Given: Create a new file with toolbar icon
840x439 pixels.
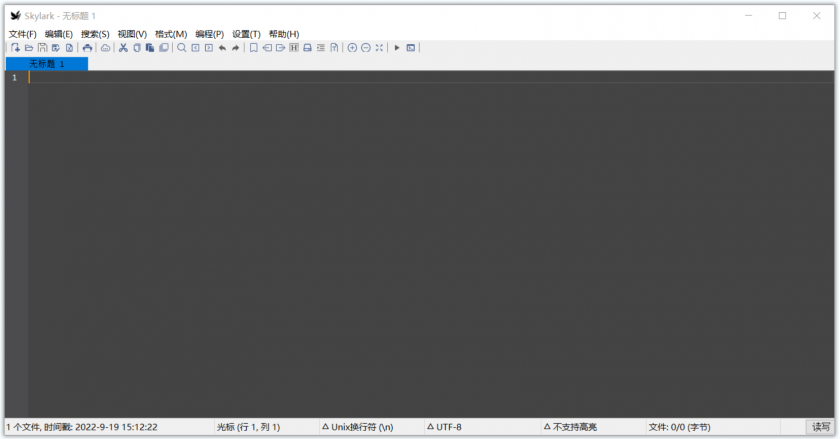Looking at the screenshot, I should tap(15, 48).
